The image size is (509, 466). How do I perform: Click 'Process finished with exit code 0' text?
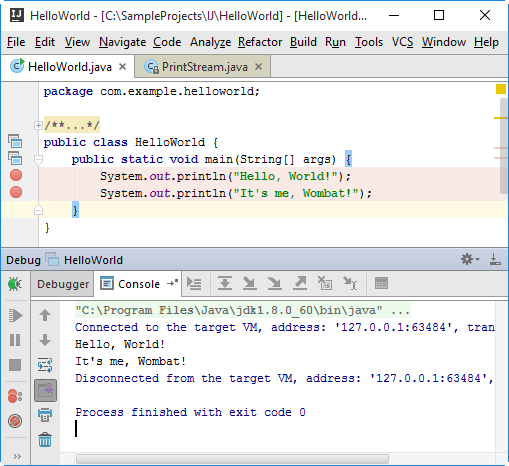(190, 412)
